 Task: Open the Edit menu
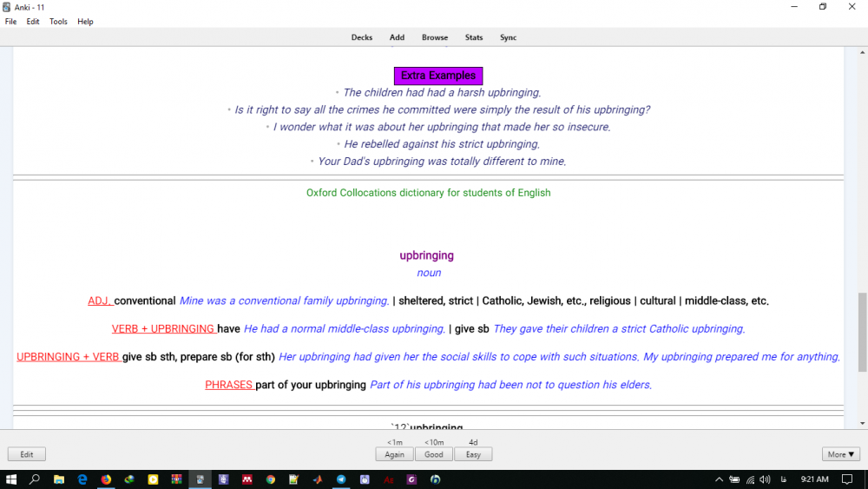[33, 22]
